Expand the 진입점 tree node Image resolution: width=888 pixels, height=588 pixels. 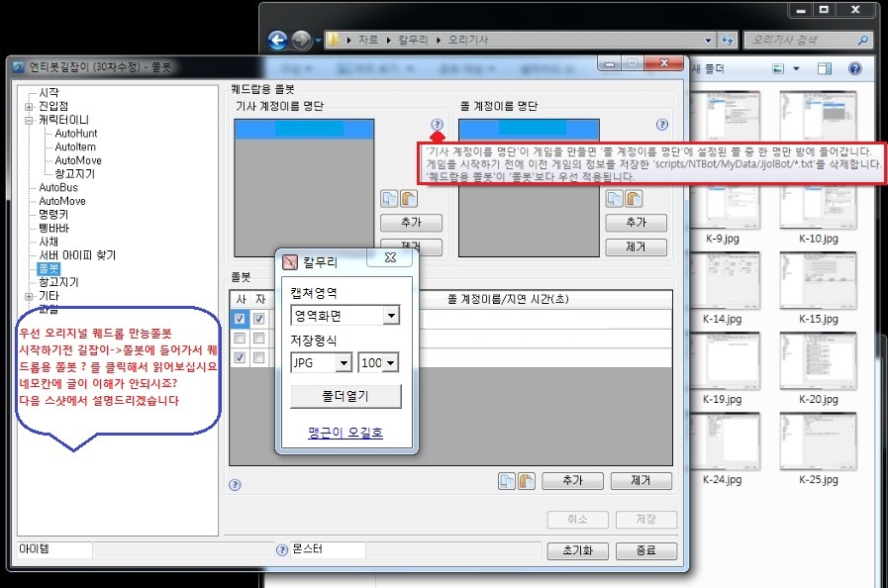29,107
